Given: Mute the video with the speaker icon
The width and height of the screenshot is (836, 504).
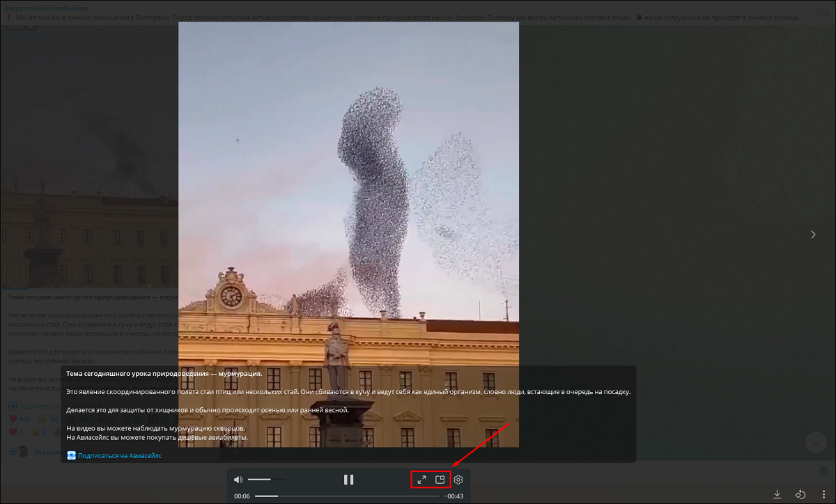Looking at the screenshot, I should [238, 480].
